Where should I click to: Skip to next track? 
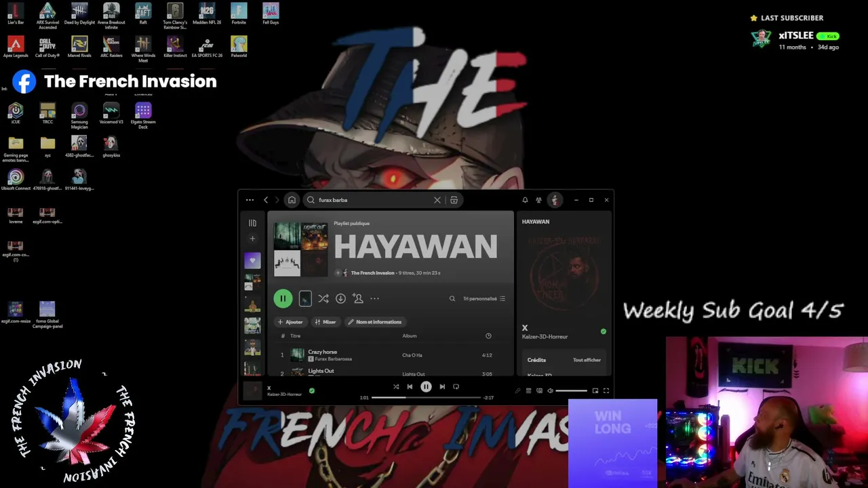(442, 386)
